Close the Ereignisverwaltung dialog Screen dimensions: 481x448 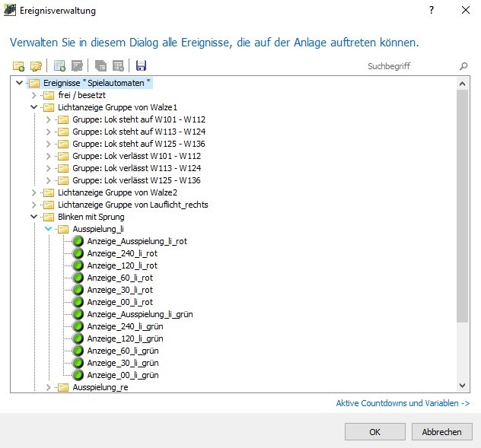[x=465, y=10]
